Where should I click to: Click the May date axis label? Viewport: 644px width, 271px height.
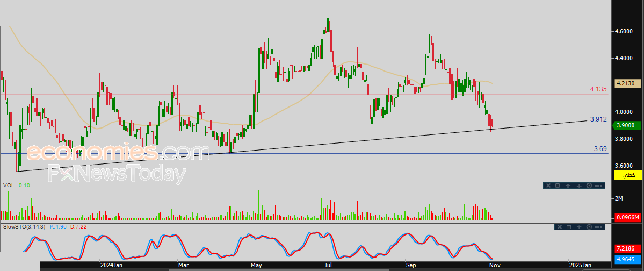[256, 265]
